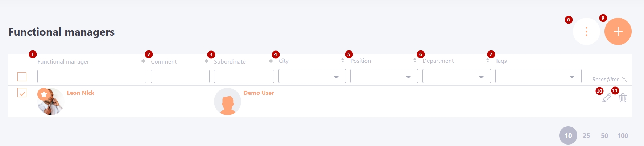The width and height of the screenshot is (644, 146).
Task: Expand the Tags filter dropdown
Action: pyautogui.click(x=538, y=76)
